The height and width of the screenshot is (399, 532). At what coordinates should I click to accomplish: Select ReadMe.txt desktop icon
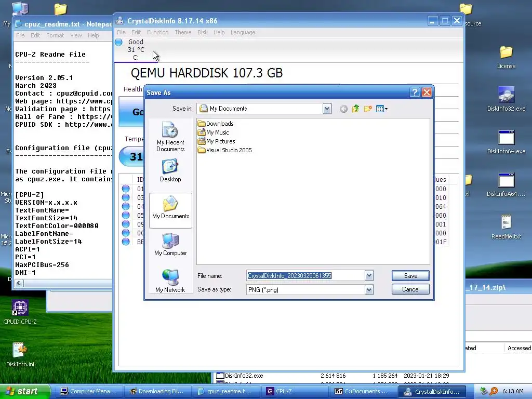pos(506,227)
